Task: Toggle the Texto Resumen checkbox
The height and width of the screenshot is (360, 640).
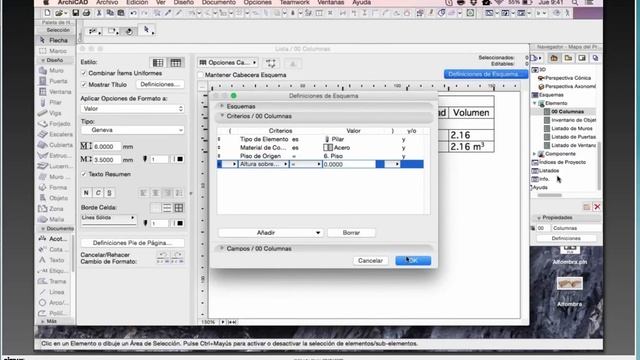Action: (x=84, y=174)
